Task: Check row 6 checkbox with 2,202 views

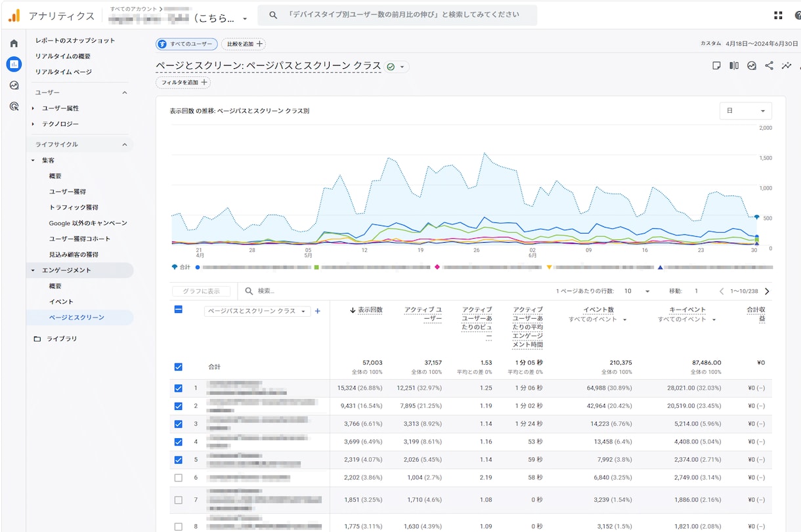Action: [x=178, y=478]
